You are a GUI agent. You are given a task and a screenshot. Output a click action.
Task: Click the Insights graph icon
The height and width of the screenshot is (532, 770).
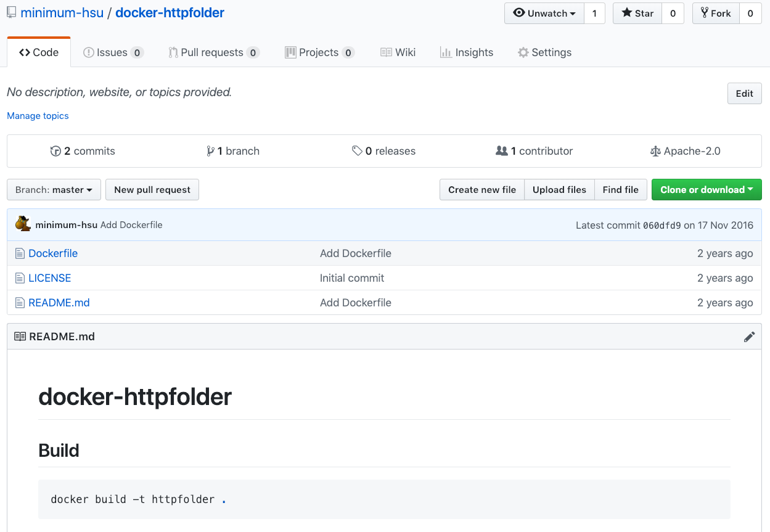(x=446, y=52)
